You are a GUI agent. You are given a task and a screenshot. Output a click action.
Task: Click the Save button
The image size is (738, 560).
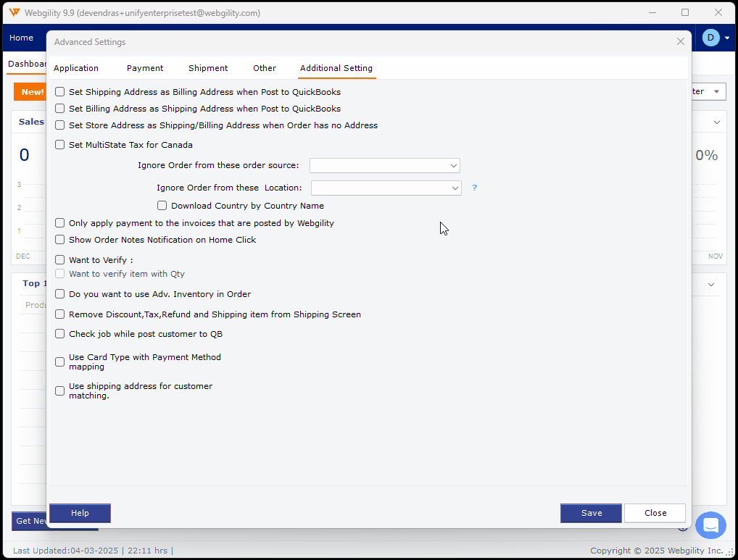(x=591, y=513)
